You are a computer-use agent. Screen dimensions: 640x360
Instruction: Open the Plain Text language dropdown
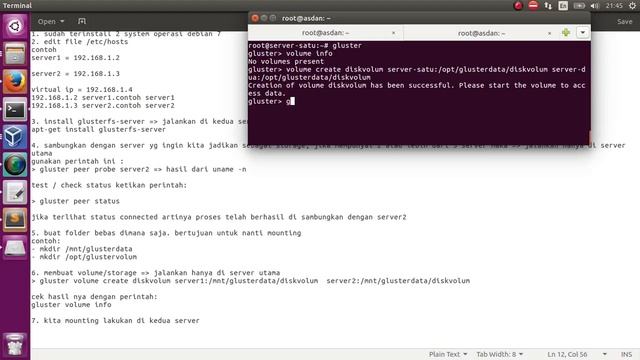click(x=448, y=354)
